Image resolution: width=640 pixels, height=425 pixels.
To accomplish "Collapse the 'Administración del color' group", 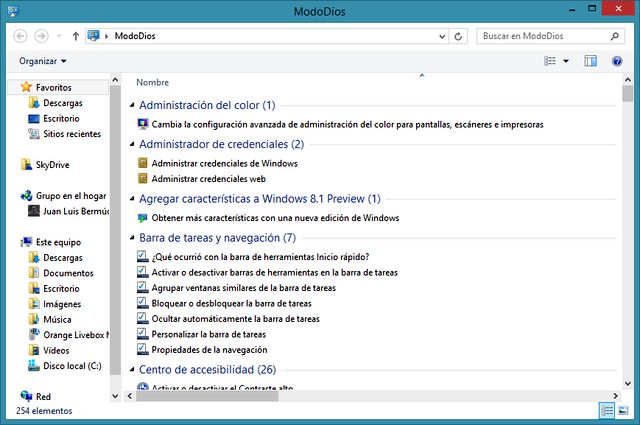I will 133,105.
